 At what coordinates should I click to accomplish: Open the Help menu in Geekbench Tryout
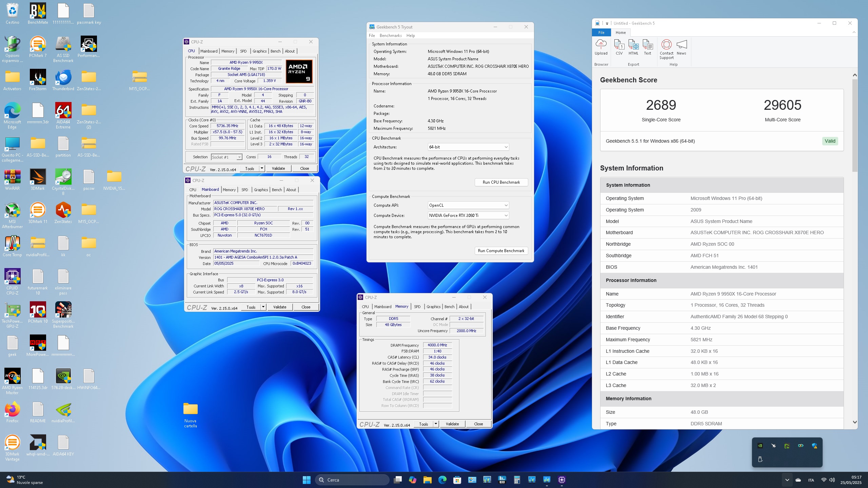click(411, 36)
